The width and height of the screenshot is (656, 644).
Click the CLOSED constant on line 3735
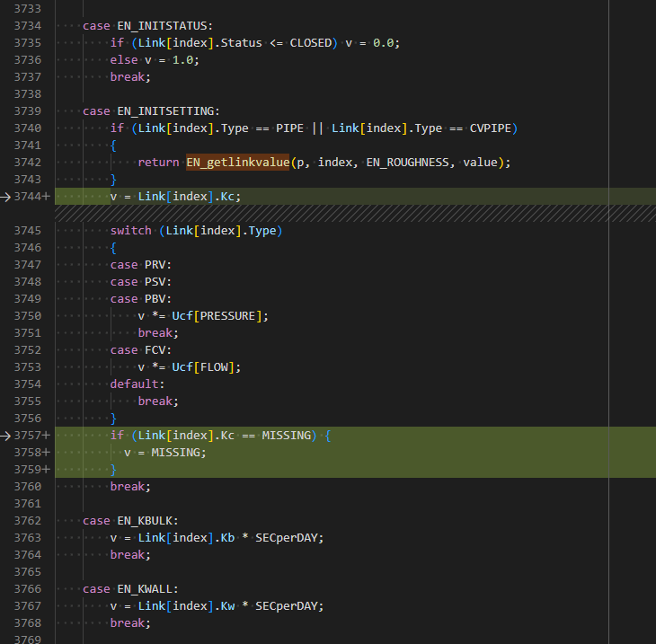coord(311,43)
